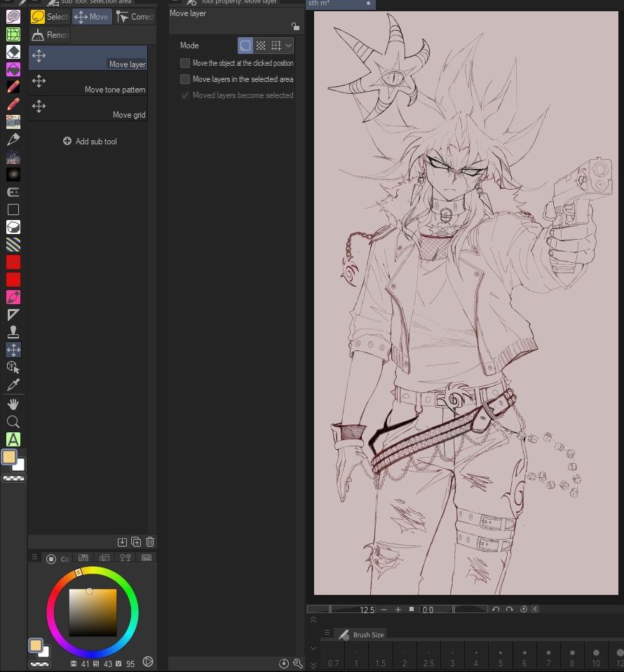Viewport: 624px width, 672px height.
Task: Reset canvas rotation icon
Action: [524, 609]
